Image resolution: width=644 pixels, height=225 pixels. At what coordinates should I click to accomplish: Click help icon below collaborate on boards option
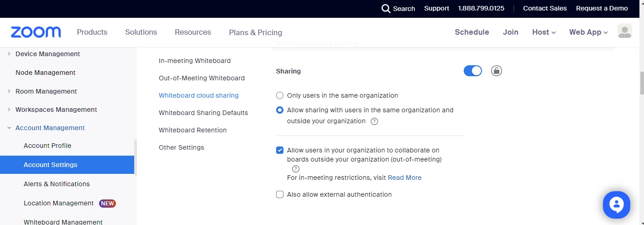[x=296, y=169]
